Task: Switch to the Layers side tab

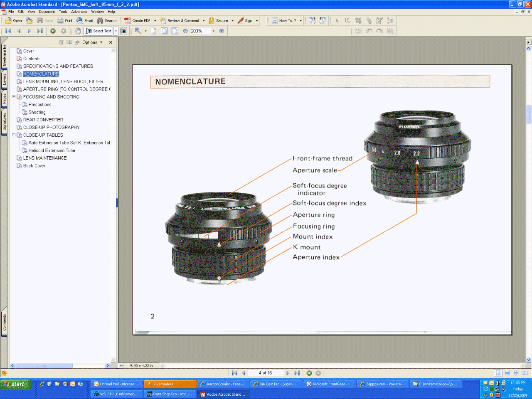Action: tap(4, 79)
